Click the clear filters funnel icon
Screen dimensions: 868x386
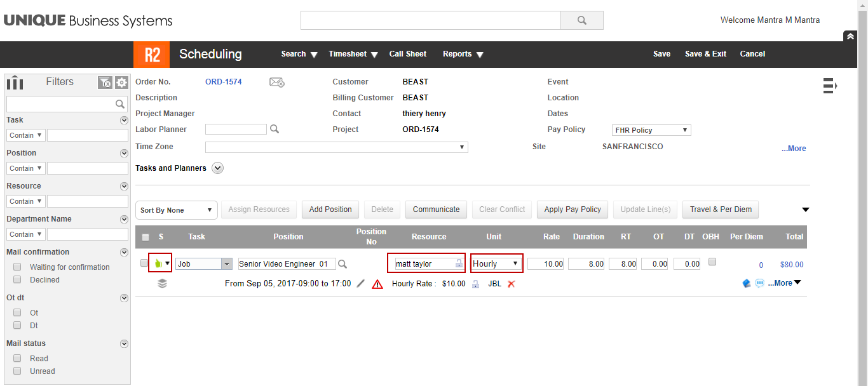tap(105, 83)
